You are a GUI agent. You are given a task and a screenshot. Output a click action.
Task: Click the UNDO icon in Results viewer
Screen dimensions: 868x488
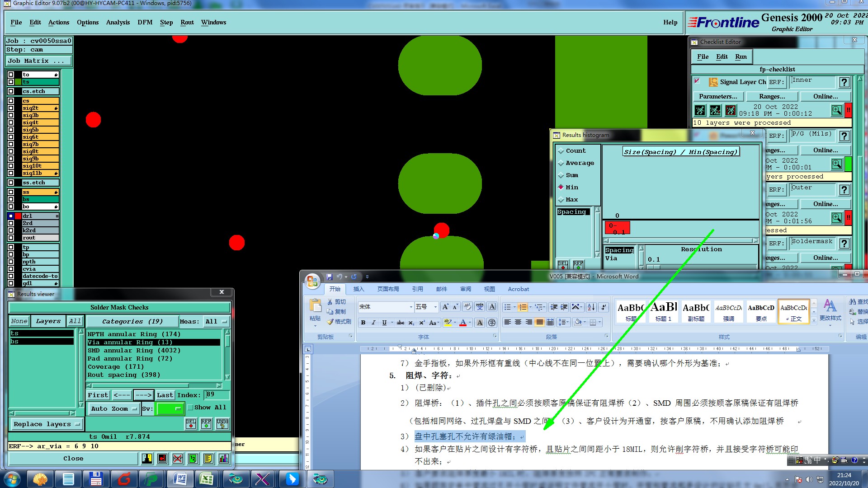(x=222, y=423)
